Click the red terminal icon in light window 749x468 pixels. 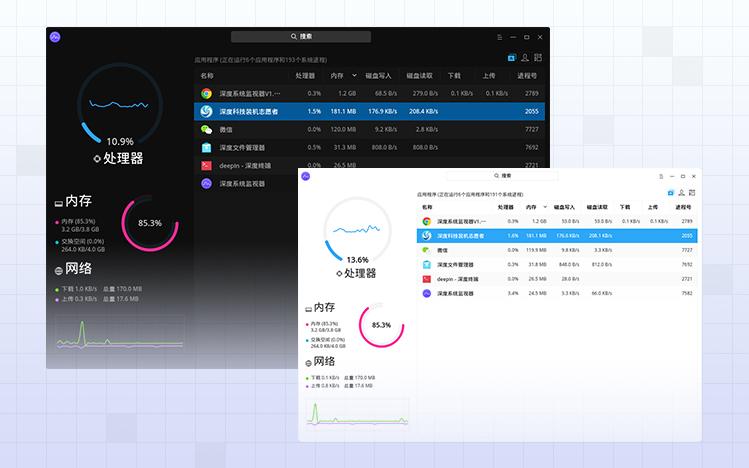pyautogui.click(x=427, y=279)
